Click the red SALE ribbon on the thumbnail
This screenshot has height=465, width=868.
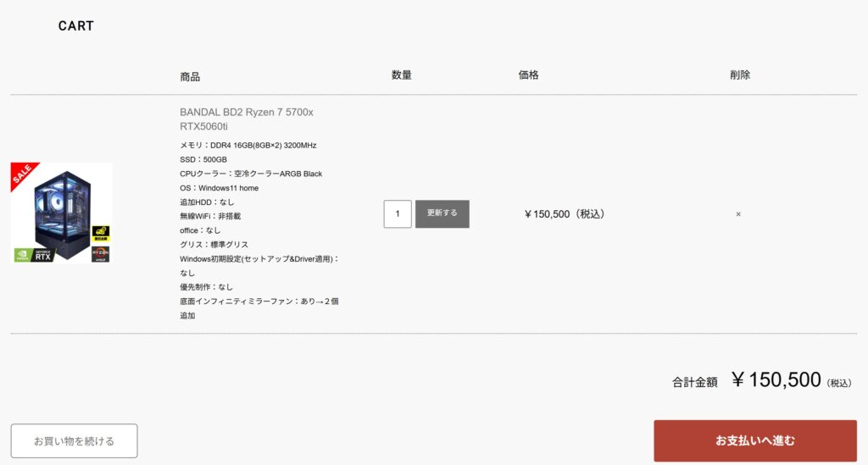coord(22,174)
